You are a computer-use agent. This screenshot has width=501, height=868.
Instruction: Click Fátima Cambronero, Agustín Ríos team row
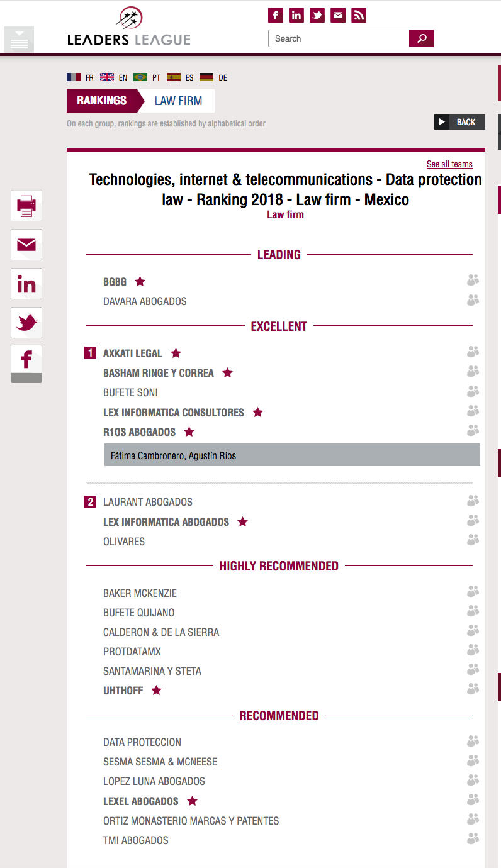[292, 455]
